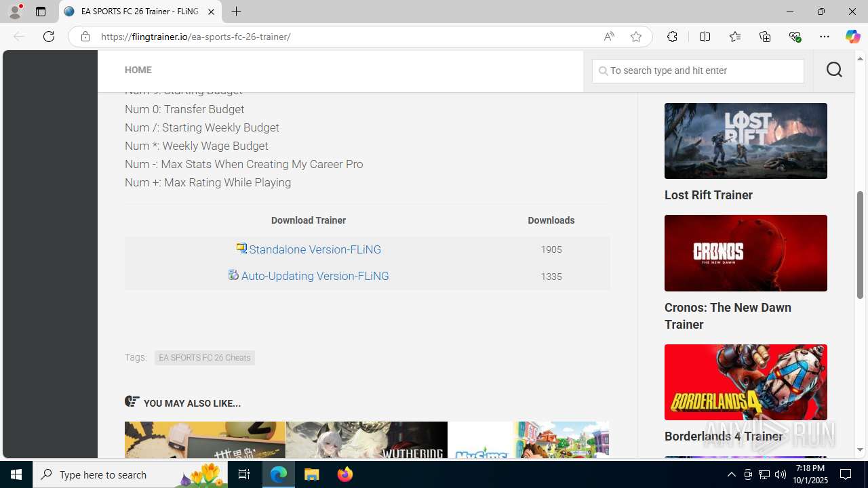Click the browser profile icon
The image size is (868, 488).
tap(15, 12)
